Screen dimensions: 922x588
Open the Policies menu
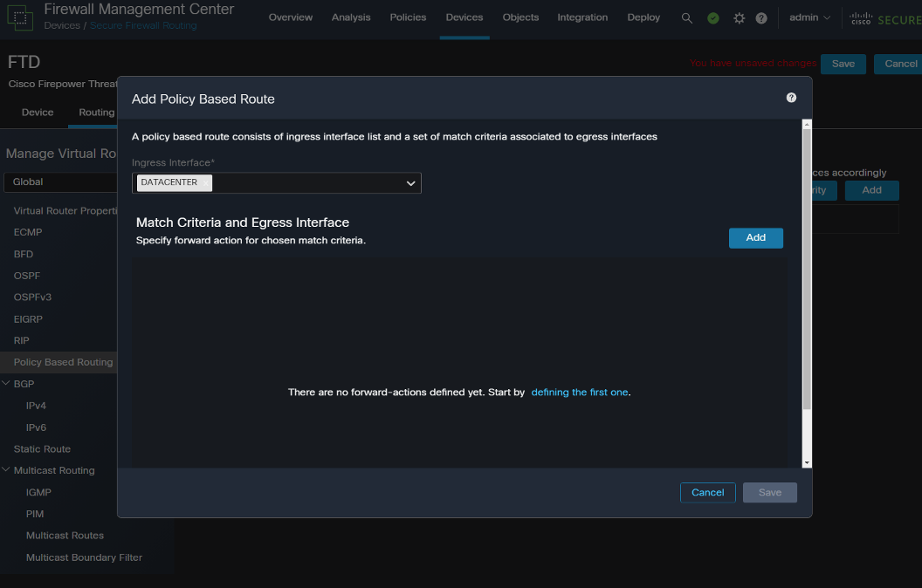[x=408, y=17]
